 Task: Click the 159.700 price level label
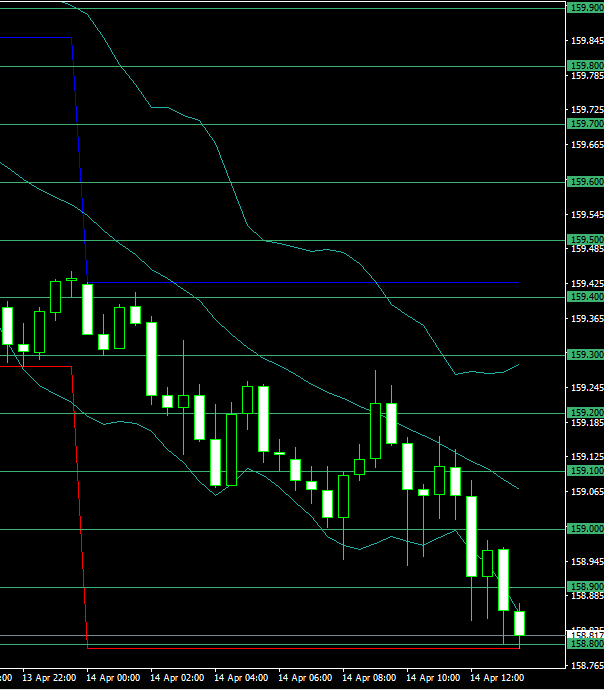(x=585, y=124)
